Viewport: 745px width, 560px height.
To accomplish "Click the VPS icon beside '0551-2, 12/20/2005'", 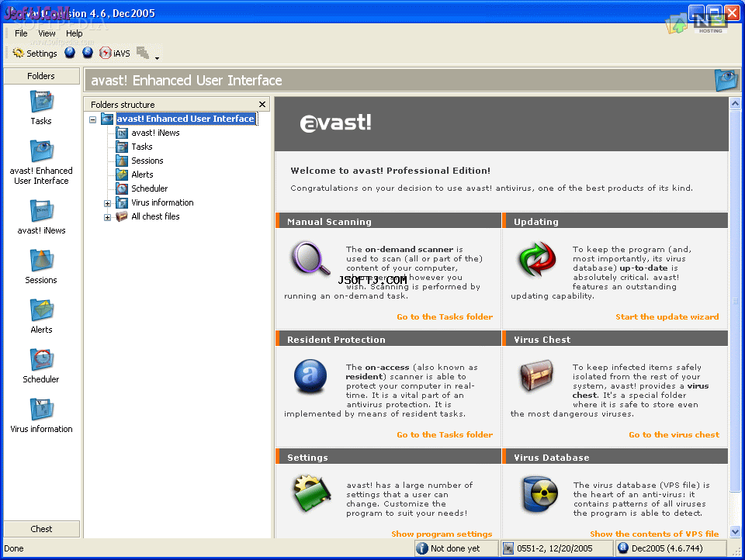I will pyautogui.click(x=508, y=548).
